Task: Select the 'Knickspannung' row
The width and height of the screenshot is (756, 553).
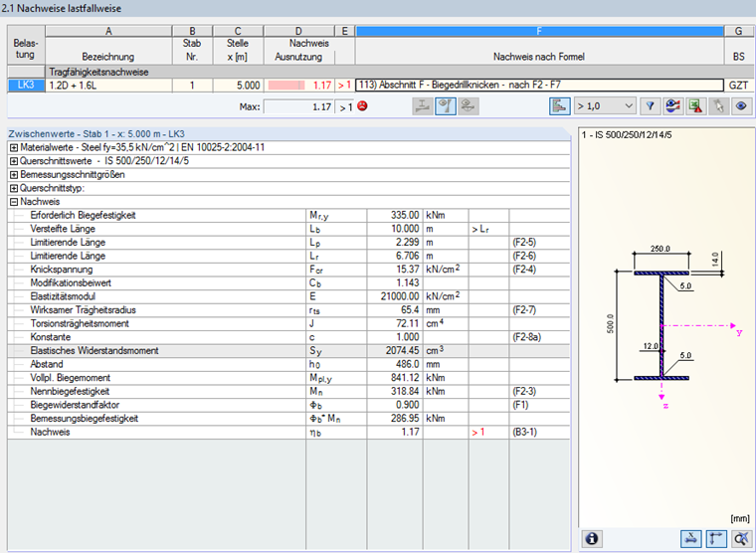Action: [x=288, y=269]
